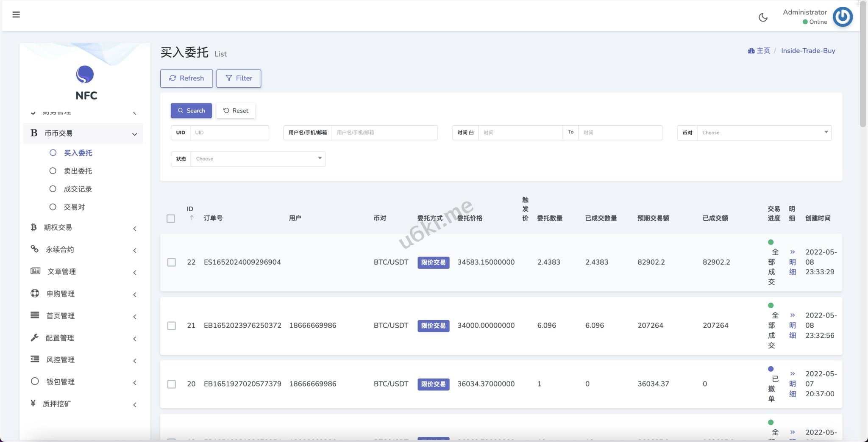Click the hamburger menu icon
This screenshot has width=868, height=442.
tap(16, 15)
